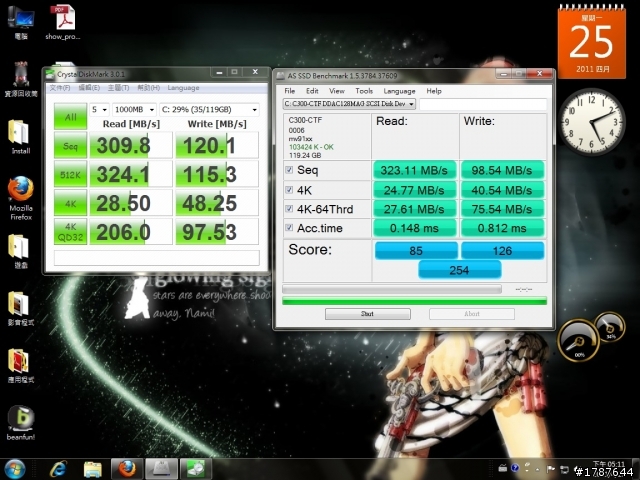Click the empty comment field in CrystalDiskMark

click(157, 258)
